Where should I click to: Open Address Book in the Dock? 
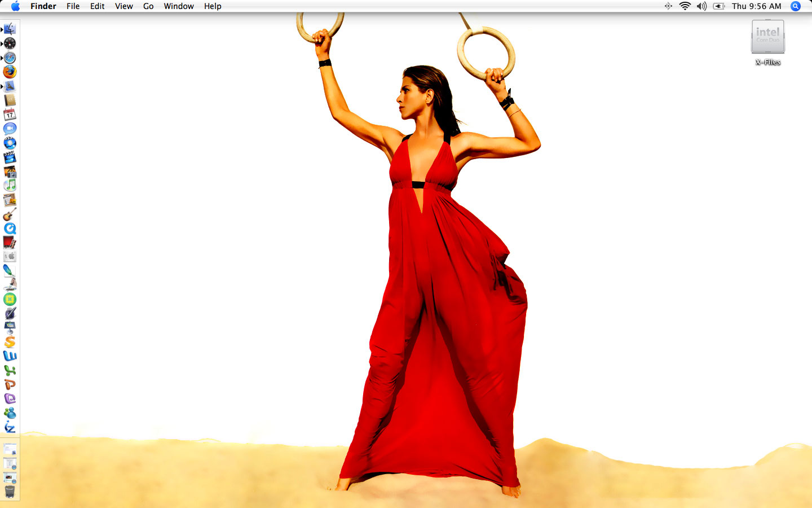[10, 100]
